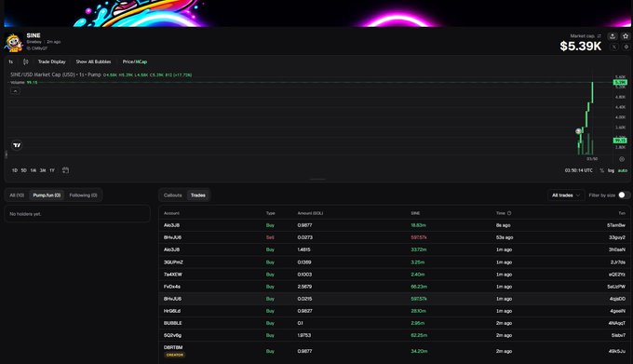
Task: Toggle percent scale on chart
Action: pyautogui.click(x=601, y=170)
